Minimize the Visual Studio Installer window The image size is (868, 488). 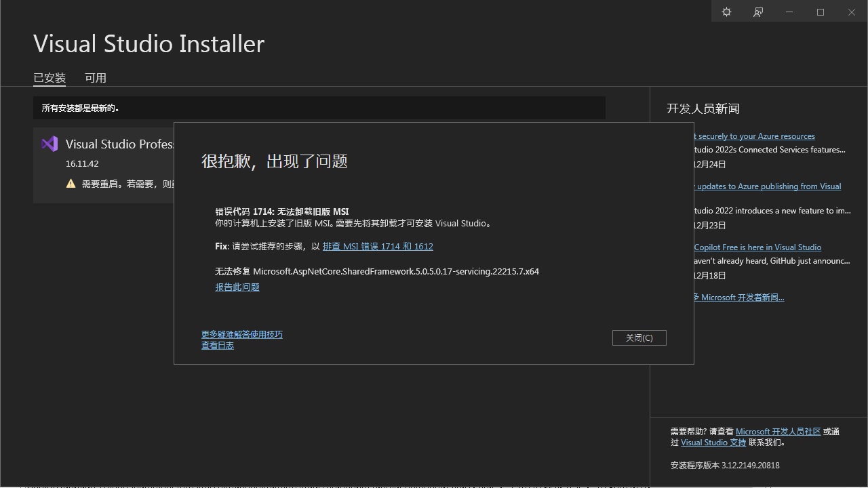[x=789, y=12]
